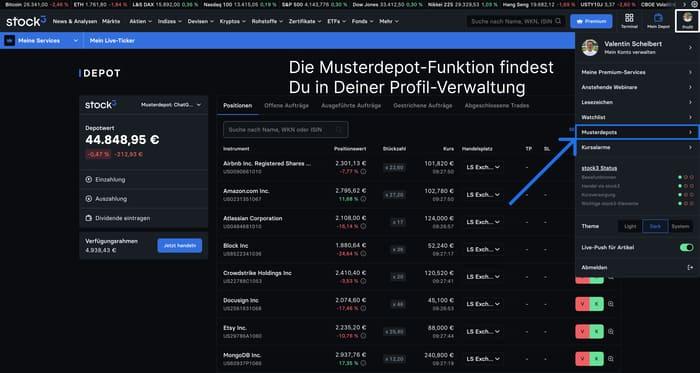Viewport: 700px width, 373px height.
Task: Click info icon beside Amazon percentage
Action: 363,199
